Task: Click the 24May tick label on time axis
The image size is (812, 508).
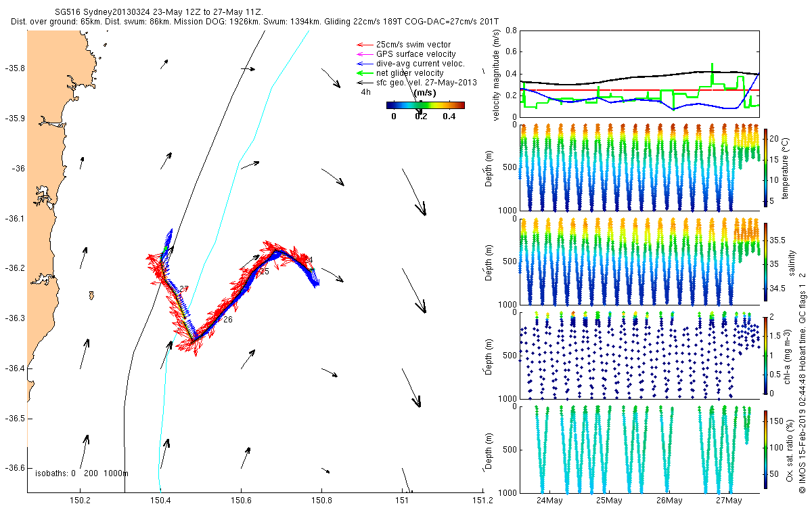Action: click(549, 501)
